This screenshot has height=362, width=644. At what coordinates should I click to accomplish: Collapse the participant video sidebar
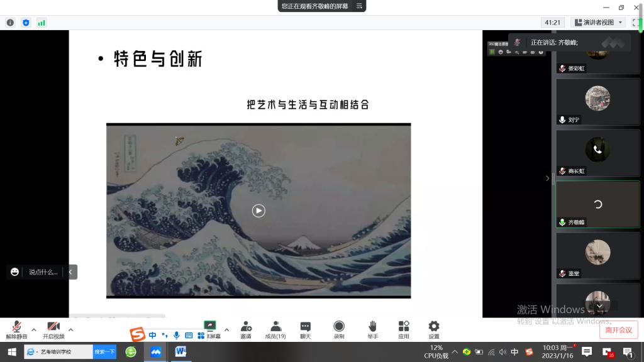(547, 178)
